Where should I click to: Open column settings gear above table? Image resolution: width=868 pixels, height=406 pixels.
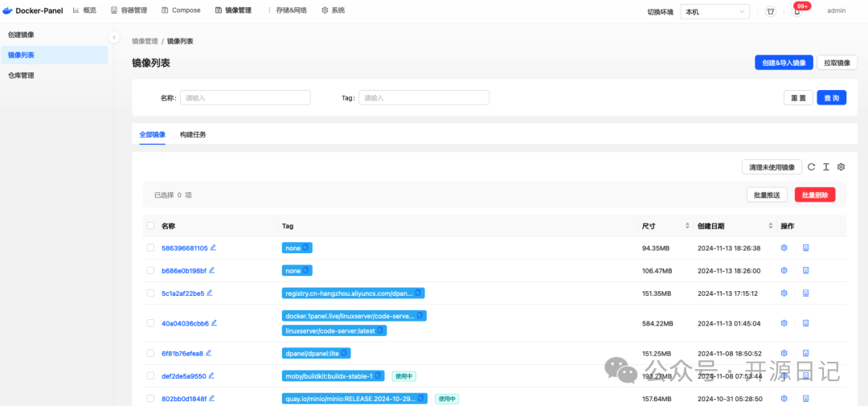[841, 166]
